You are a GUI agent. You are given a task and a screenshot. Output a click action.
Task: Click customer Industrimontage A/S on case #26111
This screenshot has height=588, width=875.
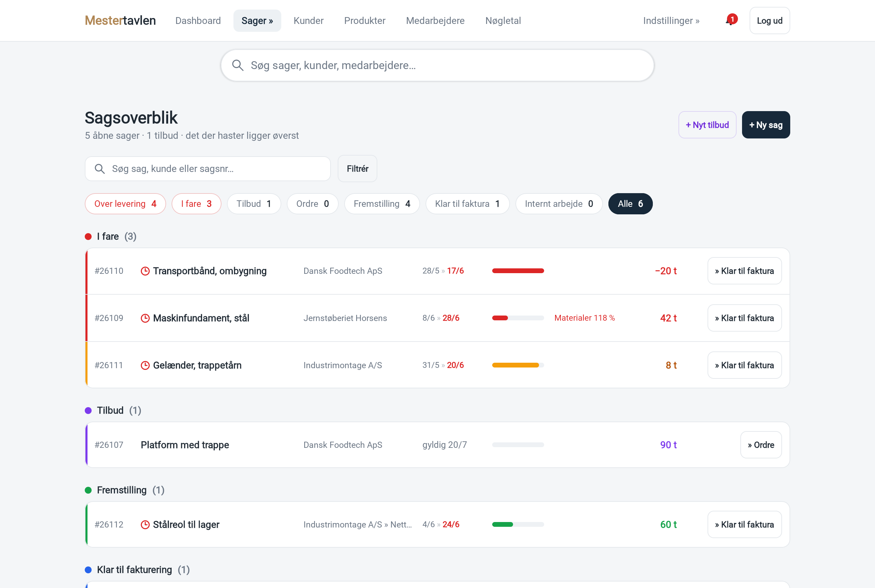[x=343, y=365]
